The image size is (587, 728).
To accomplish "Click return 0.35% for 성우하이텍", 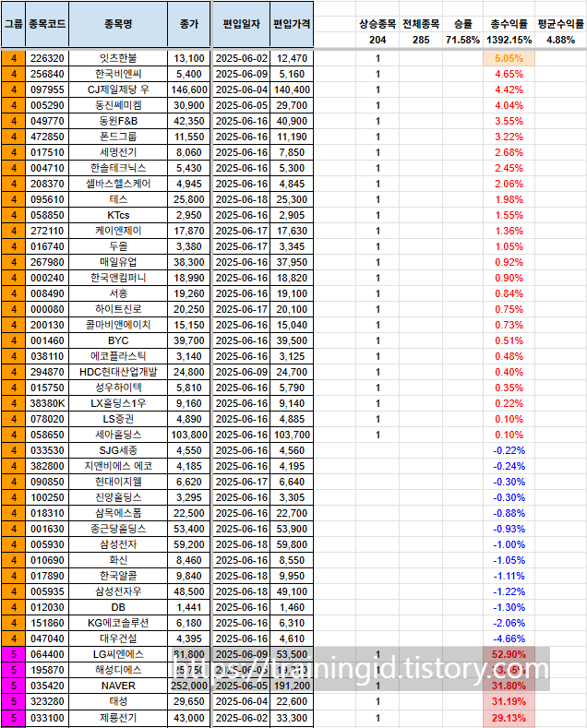I will [509, 388].
